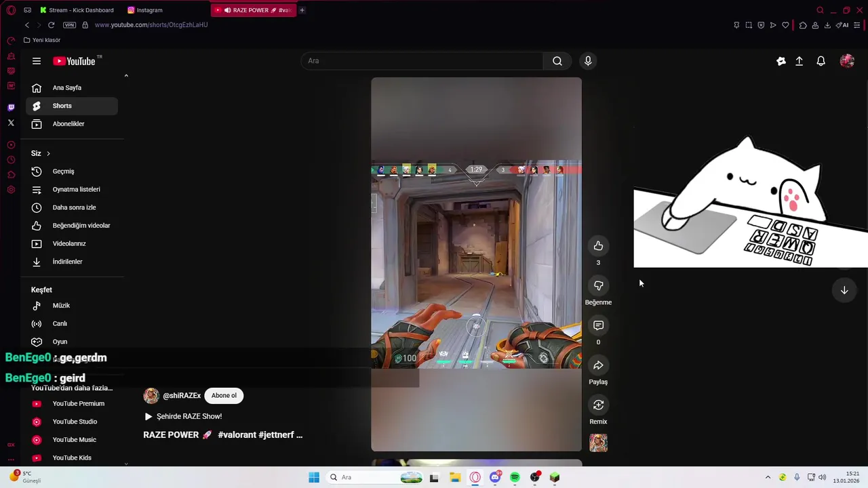Open the Şehirde RAZE Show! playlist link

[x=183, y=416]
